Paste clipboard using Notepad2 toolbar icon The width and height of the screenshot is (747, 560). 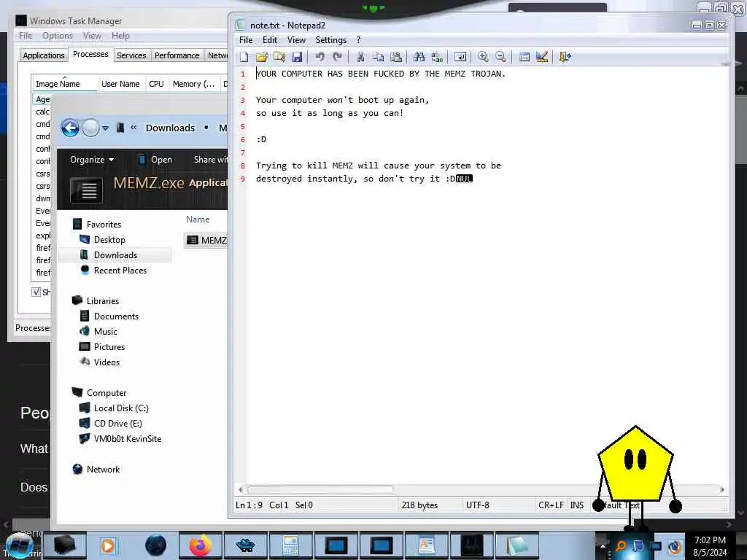396,57
